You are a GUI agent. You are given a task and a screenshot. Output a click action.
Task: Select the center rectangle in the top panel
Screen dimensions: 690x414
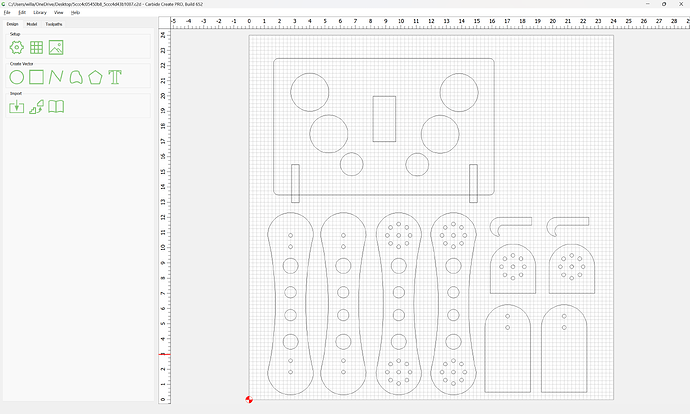[384, 118]
